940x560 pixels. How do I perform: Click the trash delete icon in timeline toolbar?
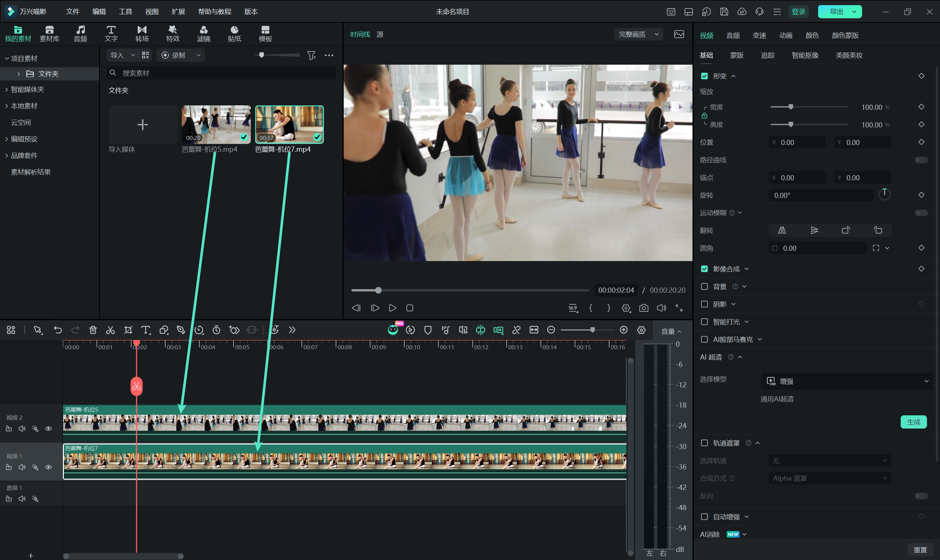[93, 330]
